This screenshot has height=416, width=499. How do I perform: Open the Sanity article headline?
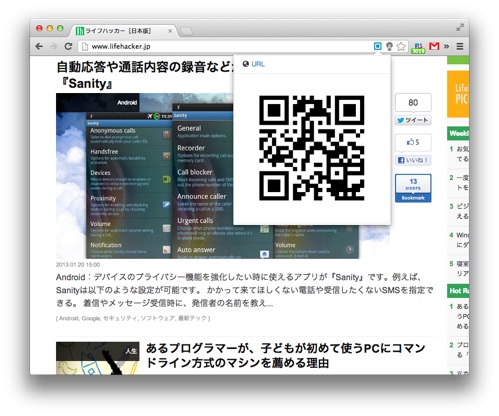(x=145, y=75)
